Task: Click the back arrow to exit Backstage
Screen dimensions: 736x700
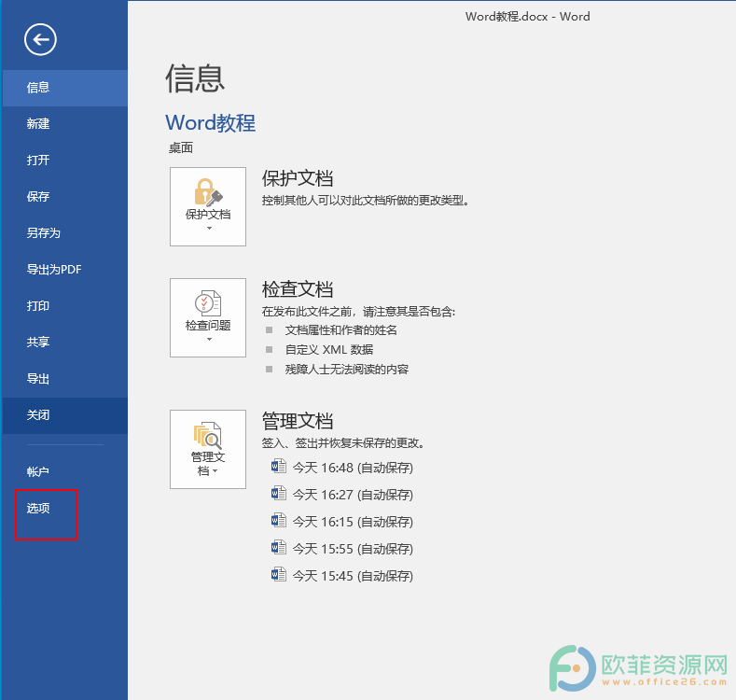Action: tap(40, 39)
